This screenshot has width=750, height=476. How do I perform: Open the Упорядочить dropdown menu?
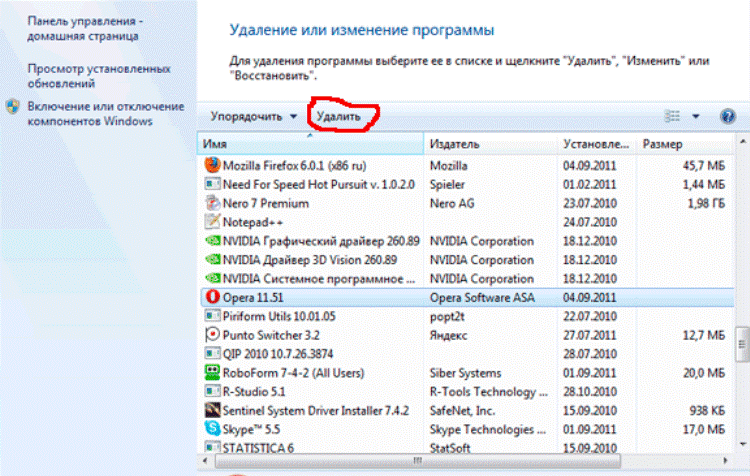[x=254, y=116]
